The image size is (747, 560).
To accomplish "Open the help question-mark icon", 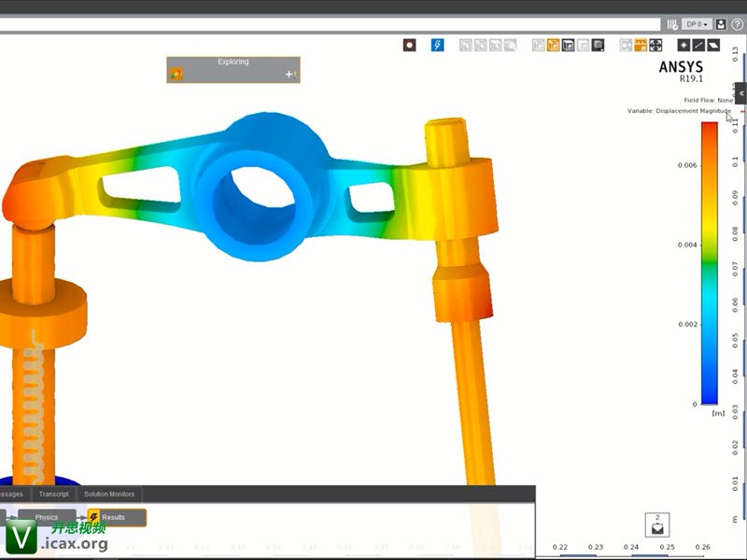I will pos(737,24).
